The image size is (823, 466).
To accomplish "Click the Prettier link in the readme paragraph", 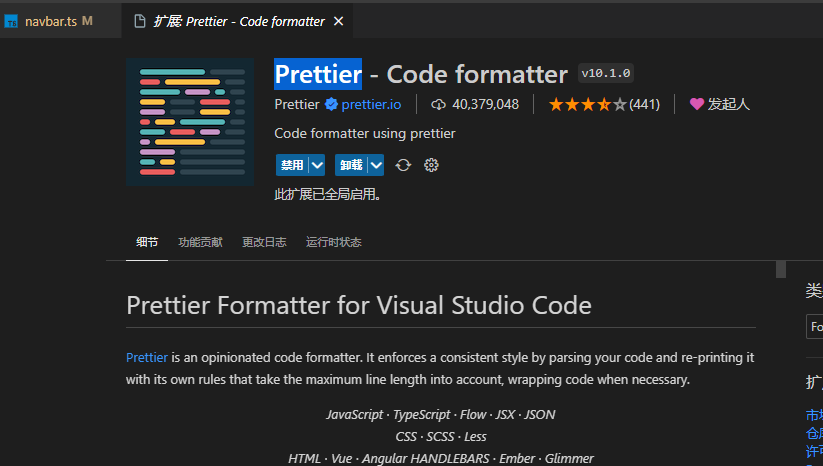I will [x=146, y=357].
